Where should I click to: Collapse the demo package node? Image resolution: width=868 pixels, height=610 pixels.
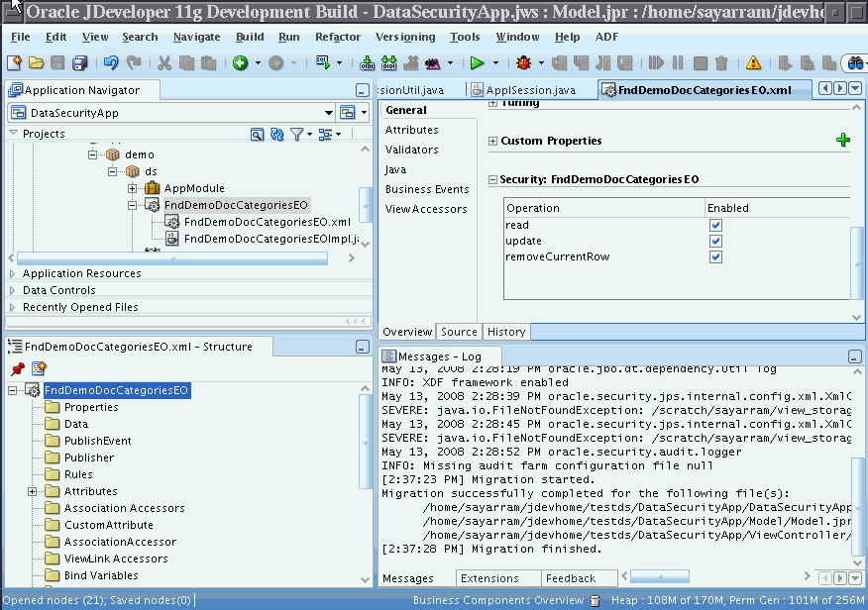point(92,154)
